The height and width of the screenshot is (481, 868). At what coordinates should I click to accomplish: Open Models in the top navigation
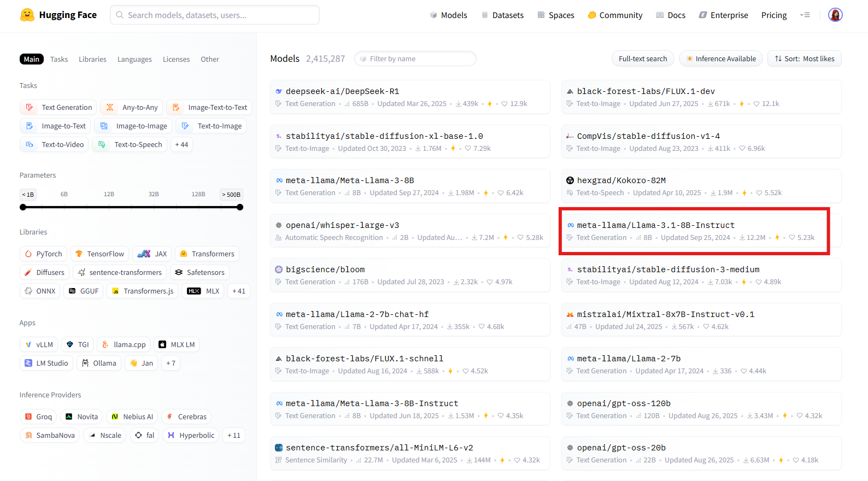(449, 15)
